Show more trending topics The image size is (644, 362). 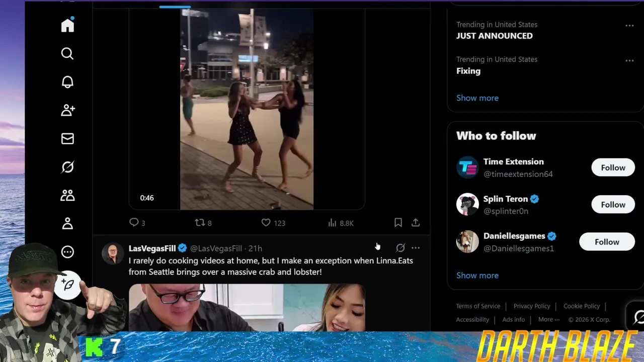(x=477, y=98)
